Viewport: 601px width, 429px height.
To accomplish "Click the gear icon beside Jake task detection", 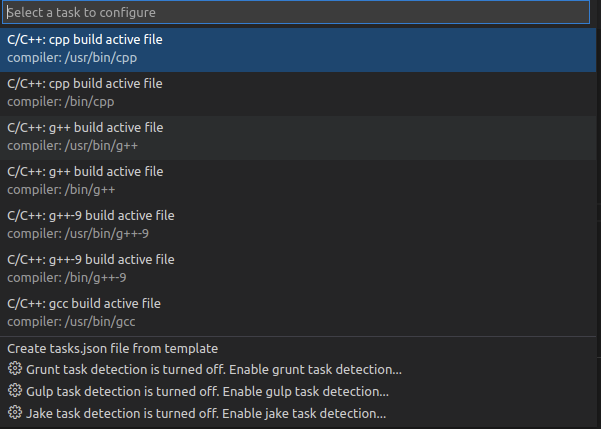I will click(x=15, y=413).
